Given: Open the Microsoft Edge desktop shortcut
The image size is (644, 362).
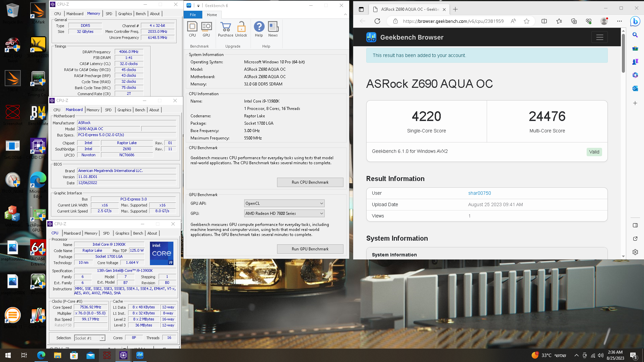Looking at the screenshot, I should coord(38,185).
